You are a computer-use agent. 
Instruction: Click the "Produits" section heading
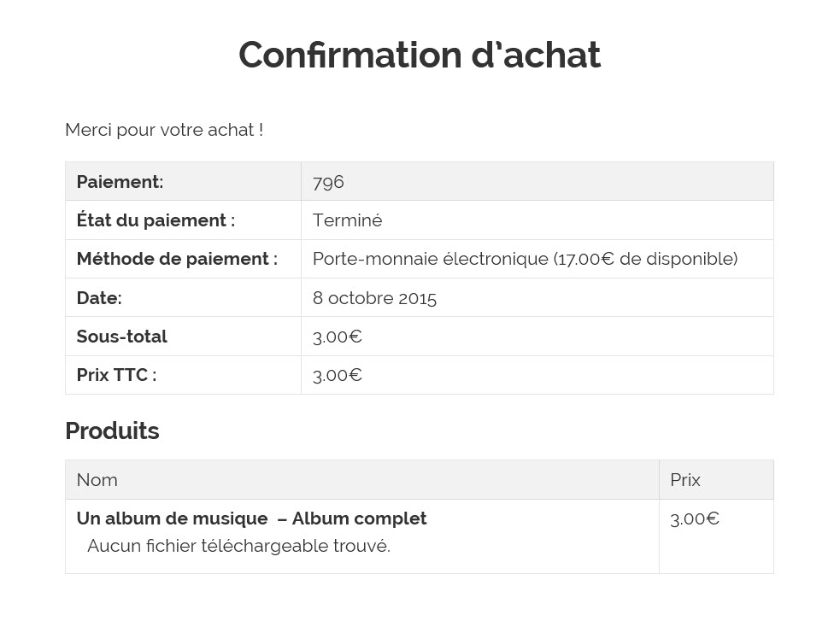pyautogui.click(x=112, y=431)
